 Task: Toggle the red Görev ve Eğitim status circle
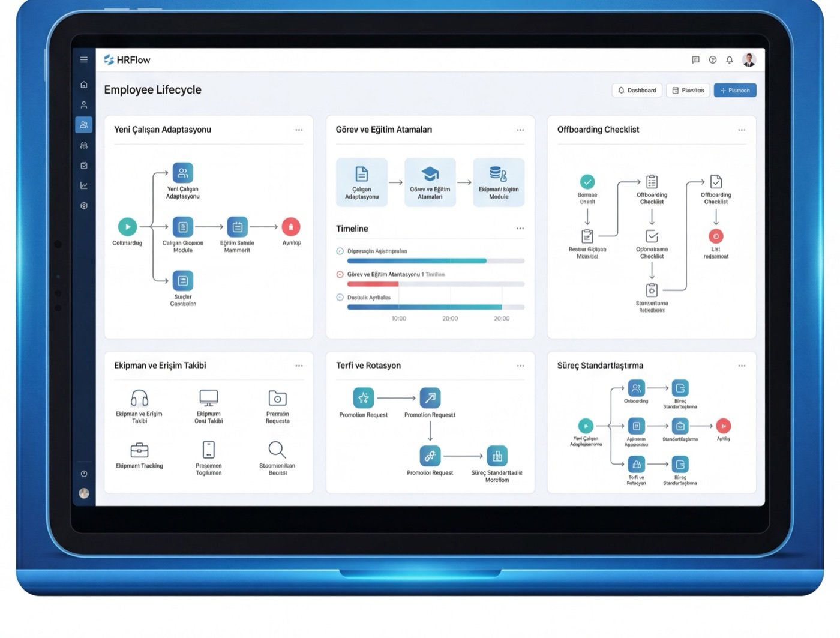tap(340, 274)
